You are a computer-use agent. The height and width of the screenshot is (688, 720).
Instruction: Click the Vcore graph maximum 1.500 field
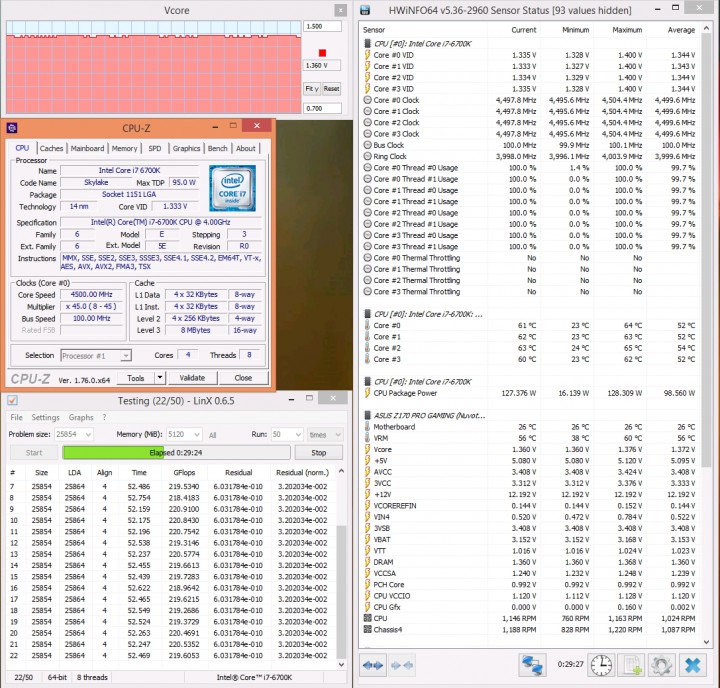tap(322, 26)
